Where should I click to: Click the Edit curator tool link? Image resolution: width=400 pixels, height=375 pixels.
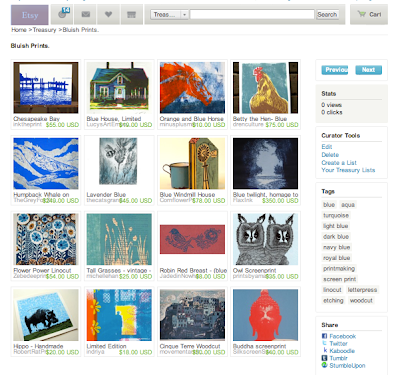point(327,147)
